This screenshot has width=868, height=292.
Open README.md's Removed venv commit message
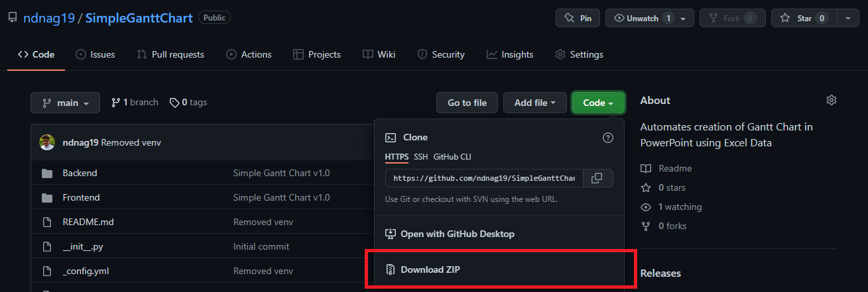[263, 222]
